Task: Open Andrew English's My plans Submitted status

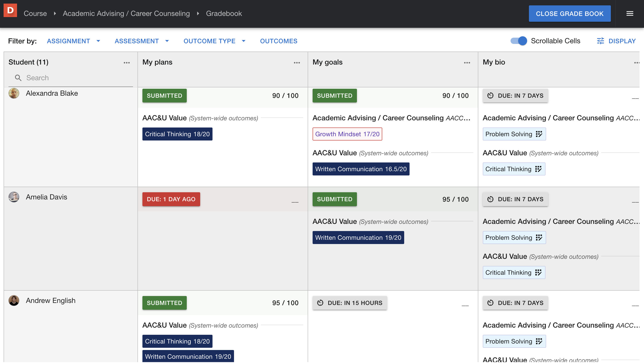Action: tap(165, 303)
